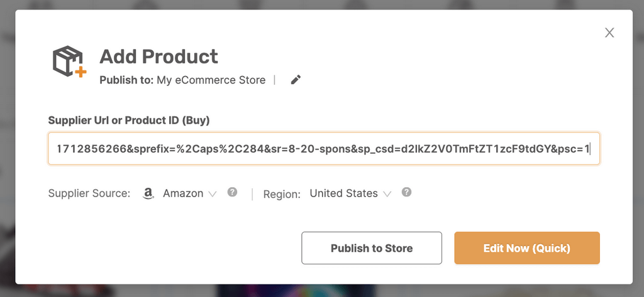Screen dimensions: 644x297
Task: Click the Add Product box icon
Action: (x=69, y=62)
